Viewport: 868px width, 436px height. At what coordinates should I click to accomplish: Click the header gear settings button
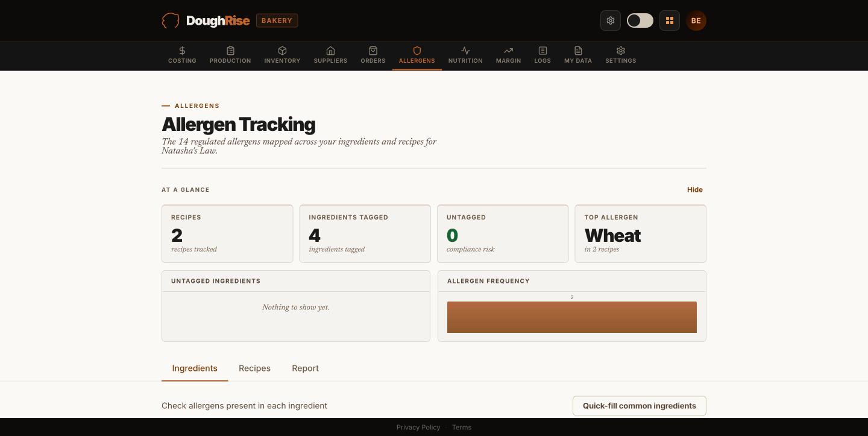[x=611, y=21]
